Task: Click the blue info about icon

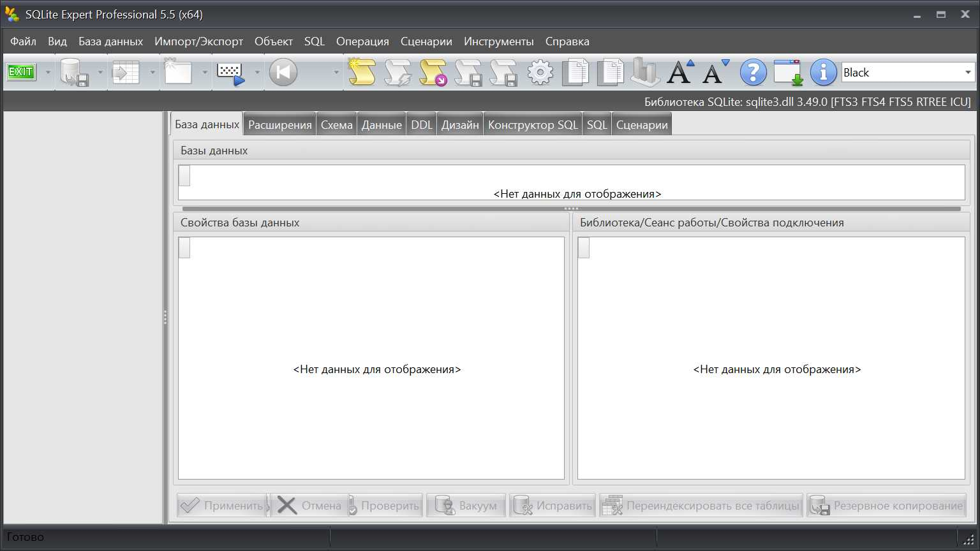Action: coord(823,72)
